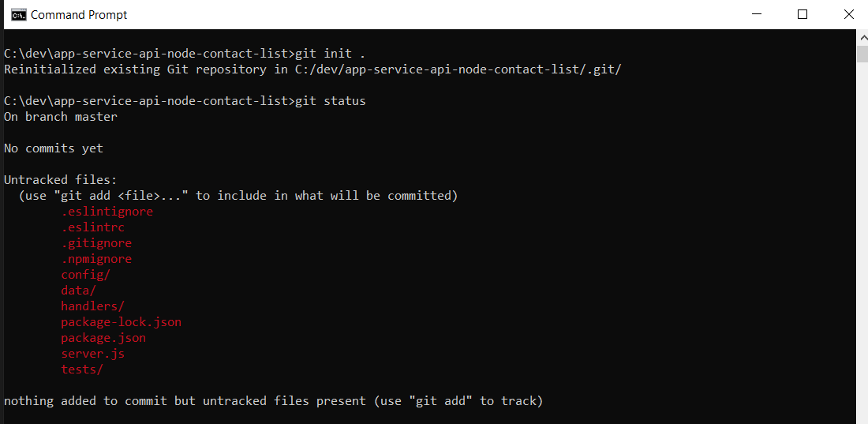This screenshot has width=868, height=424.
Task: Click the data/ folder entry
Action: (79, 290)
